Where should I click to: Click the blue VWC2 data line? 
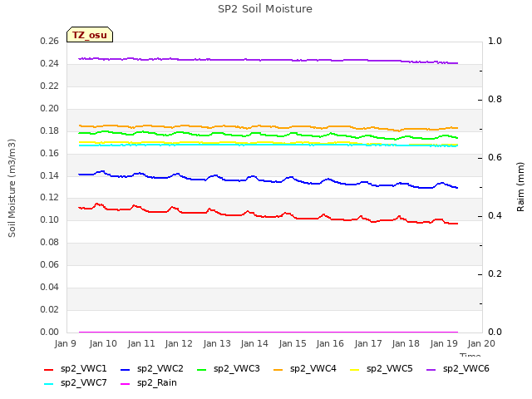click(x=268, y=181)
